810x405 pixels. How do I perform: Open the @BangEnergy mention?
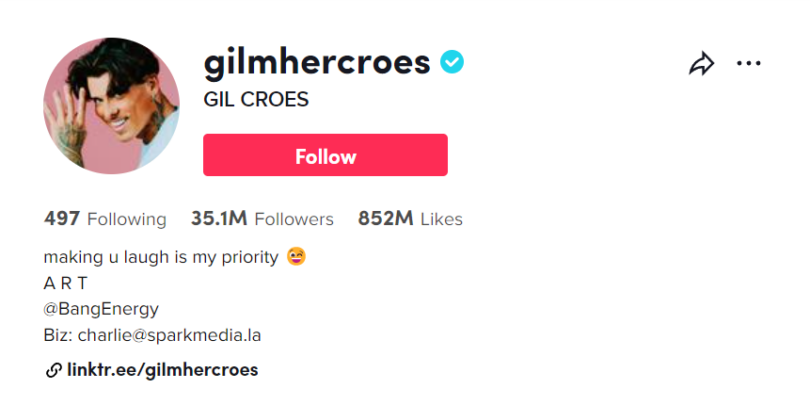[x=101, y=309]
